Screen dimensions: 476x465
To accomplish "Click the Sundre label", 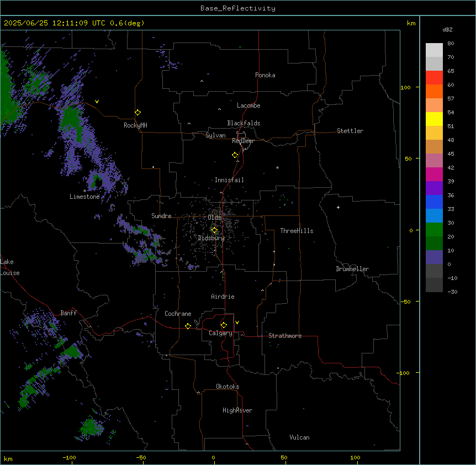I will tap(161, 216).
